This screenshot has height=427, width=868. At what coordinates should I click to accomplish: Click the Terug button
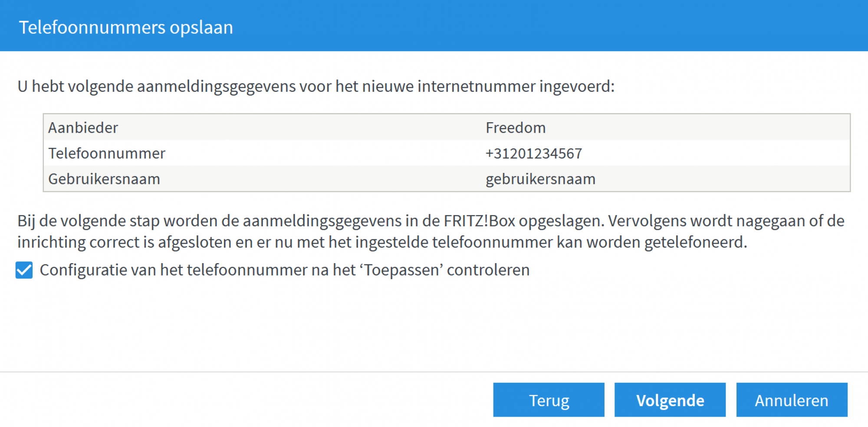pyautogui.click(x=549, y=400)
